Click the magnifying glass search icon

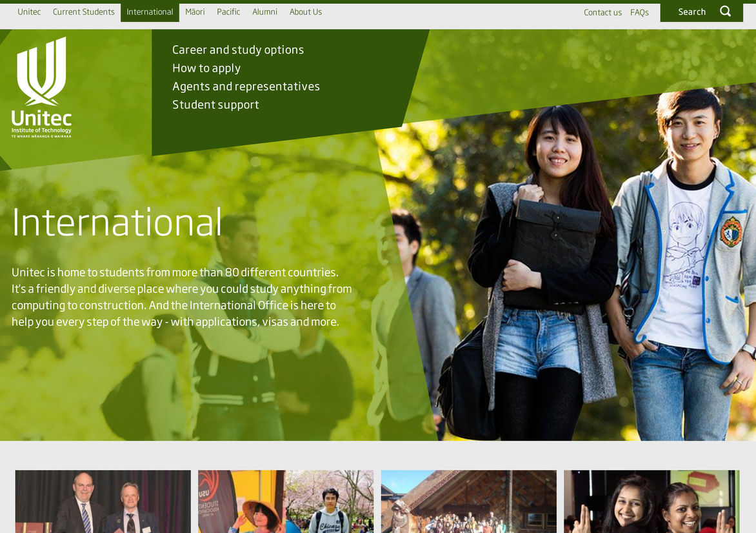(726, 11)
